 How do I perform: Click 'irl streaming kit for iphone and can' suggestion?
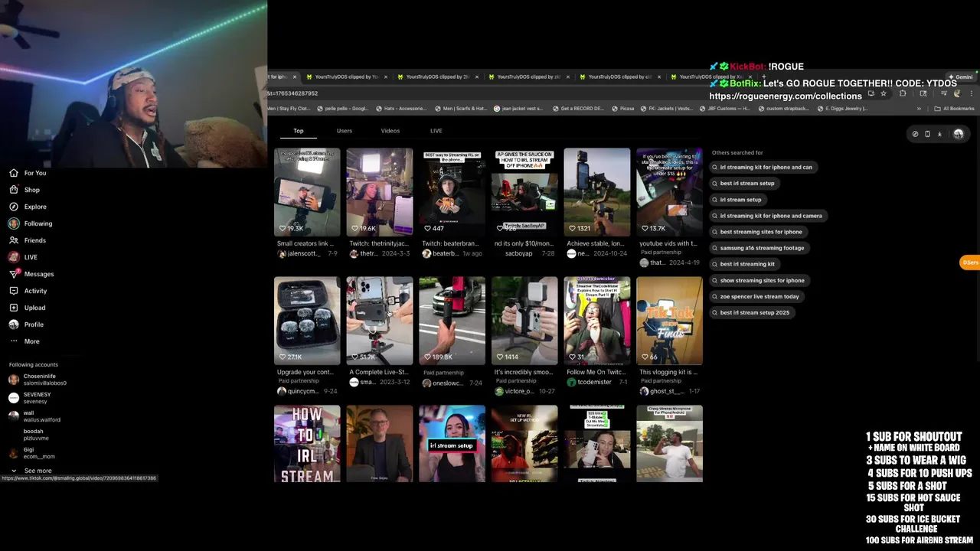tap(762, 168)
